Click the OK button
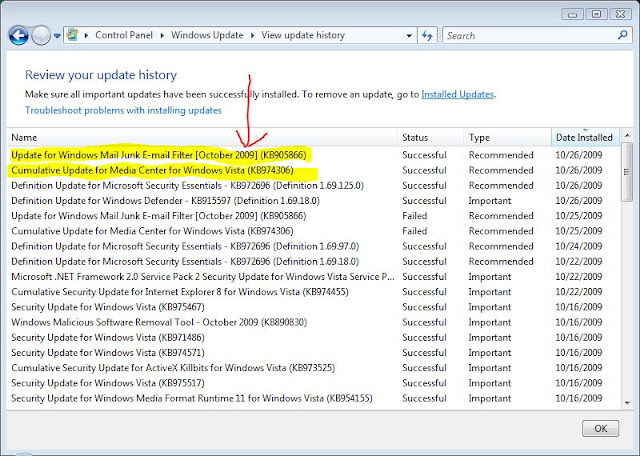The height and width of the screenshot is (456, 640). pyautogui.click(x=600, y=428)
